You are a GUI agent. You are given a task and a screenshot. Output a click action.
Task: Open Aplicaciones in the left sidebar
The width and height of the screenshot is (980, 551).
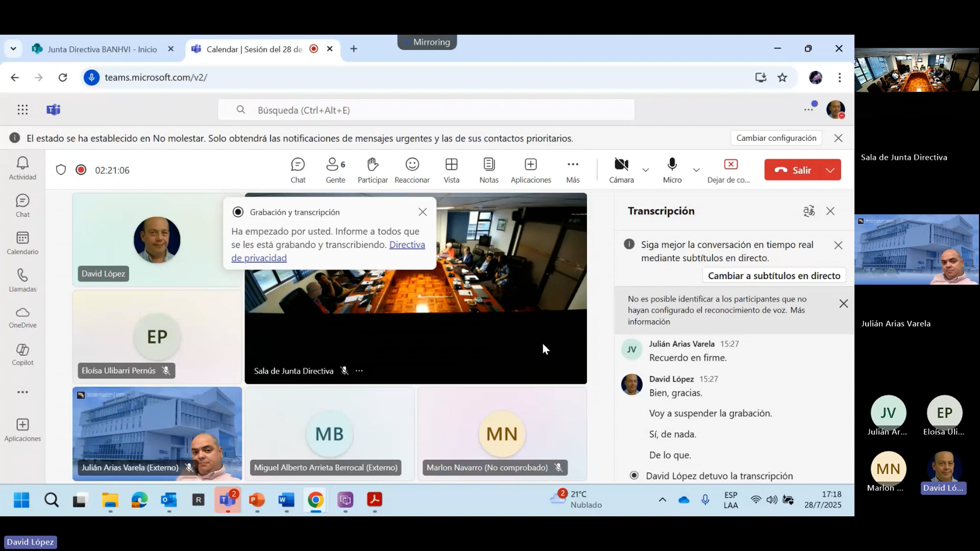coord(22,430)
